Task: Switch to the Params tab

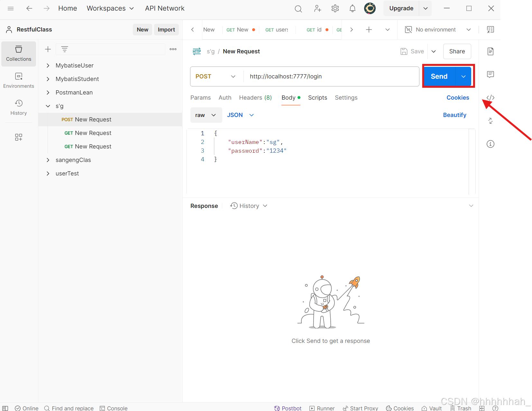Action: [x=201, y=98]
